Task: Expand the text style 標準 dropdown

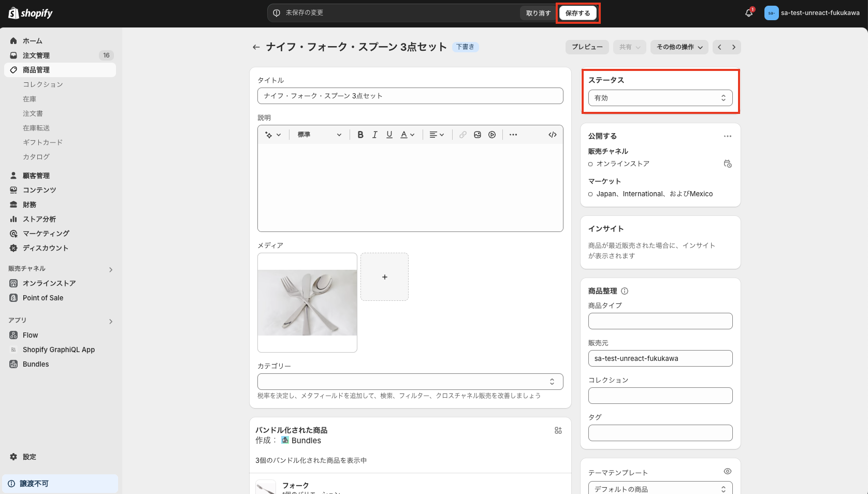Action: (x=319, y=134)
